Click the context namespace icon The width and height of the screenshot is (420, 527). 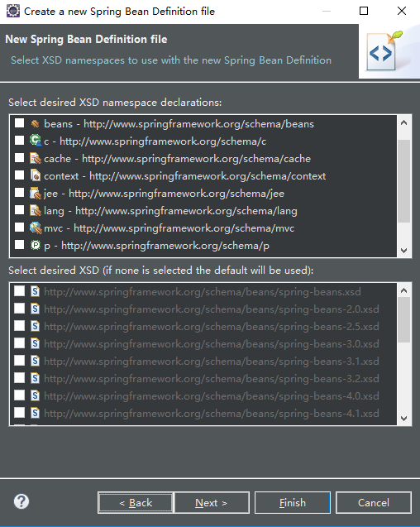point(36,175)
